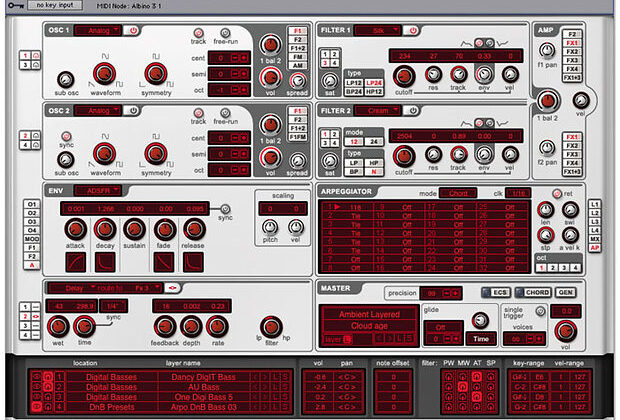Click the ENV sustain knob
The height and width of the screenshot is (420, 620).
click(x=134, y=229)
